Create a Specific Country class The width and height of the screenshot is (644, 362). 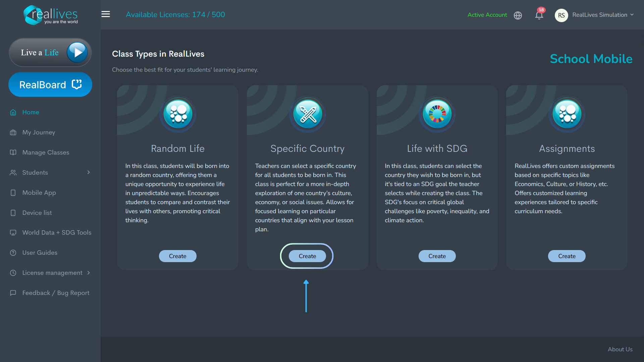[x=308, y=256]
